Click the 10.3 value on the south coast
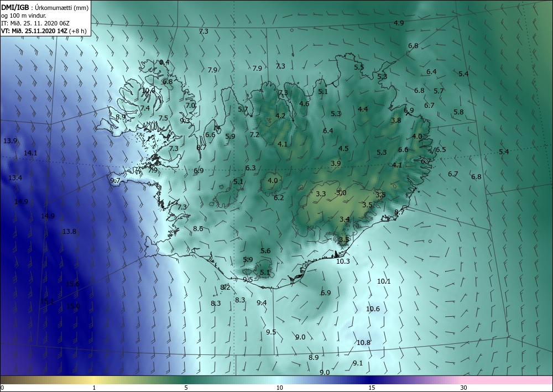 click(343, 262)
